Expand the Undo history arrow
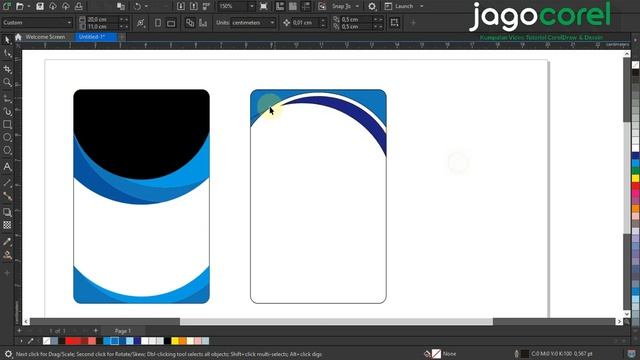Viewport: 640px width, 360px height. pos(147,6)
